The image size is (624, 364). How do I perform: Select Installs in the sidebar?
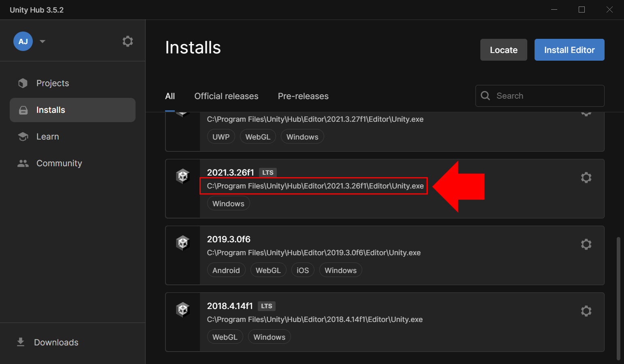tap(72, 110)
